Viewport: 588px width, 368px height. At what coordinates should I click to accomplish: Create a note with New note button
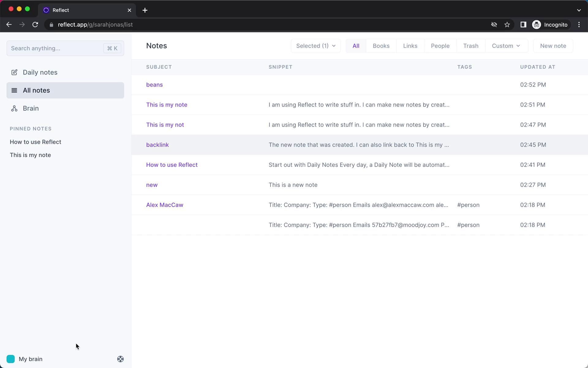pyautogui.click(x=553, y=46)
